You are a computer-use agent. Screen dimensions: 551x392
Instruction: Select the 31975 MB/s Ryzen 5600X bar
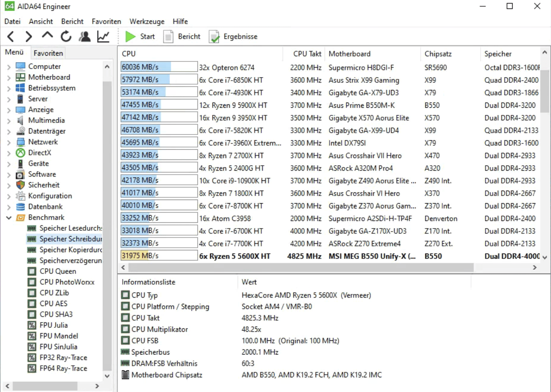(159, 256)
